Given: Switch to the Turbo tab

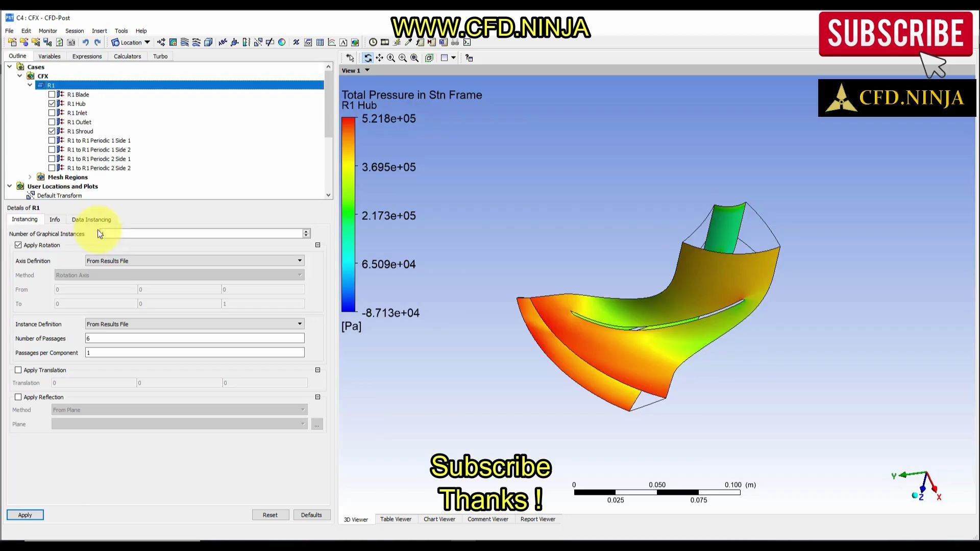Looking at the screenshot, I should click(x=160, y=56).
